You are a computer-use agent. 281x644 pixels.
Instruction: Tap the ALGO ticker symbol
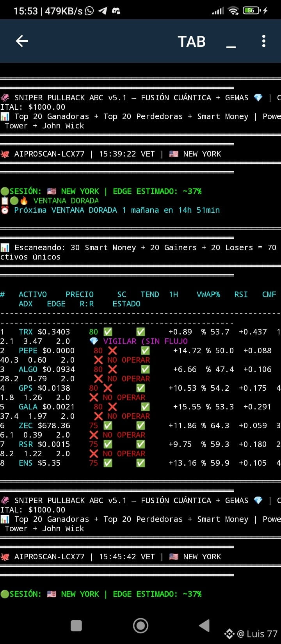pos(28,369)
